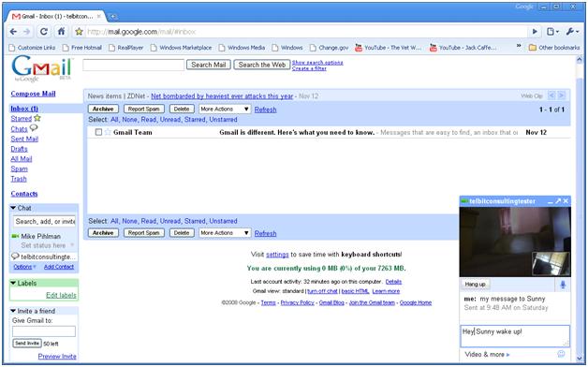588x367 pixels.
Task: Open the Chrome wrench settings menu
Action: pos(572,32)
